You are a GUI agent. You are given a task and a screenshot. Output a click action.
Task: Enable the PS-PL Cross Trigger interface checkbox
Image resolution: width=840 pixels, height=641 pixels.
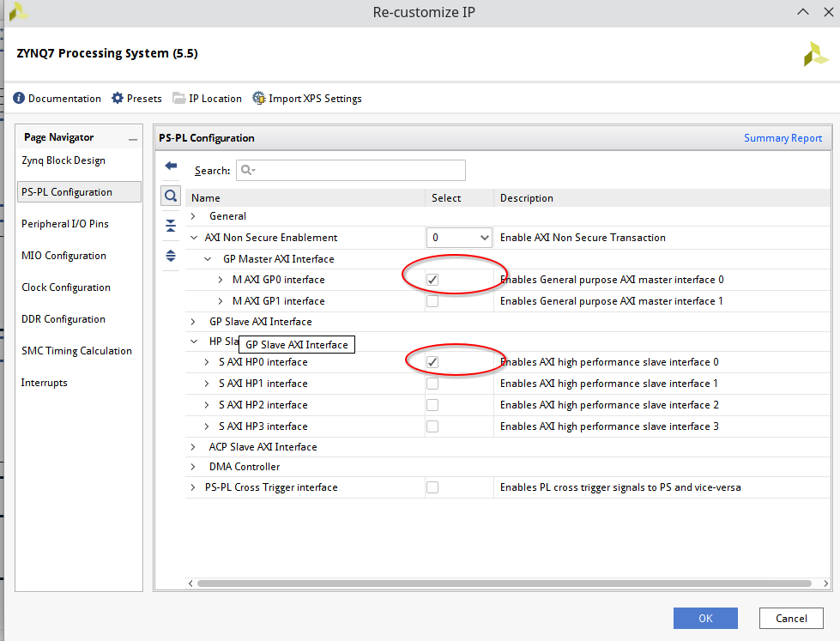pos(432,487)
